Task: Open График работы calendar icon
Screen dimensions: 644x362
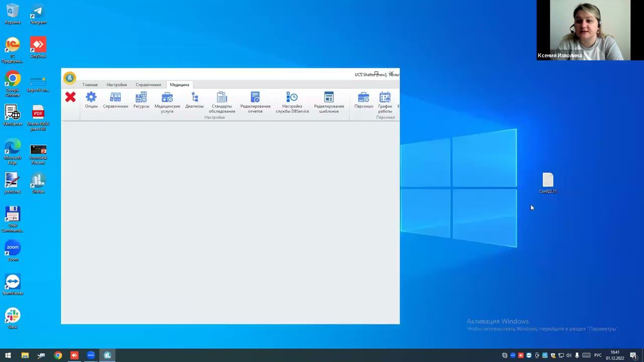Action: [385, 102]
